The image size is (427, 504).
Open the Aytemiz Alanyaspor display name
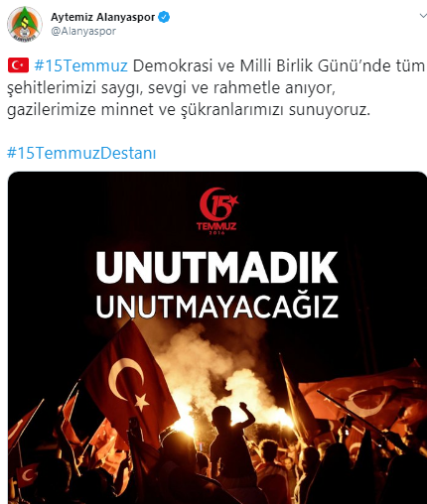102,17
